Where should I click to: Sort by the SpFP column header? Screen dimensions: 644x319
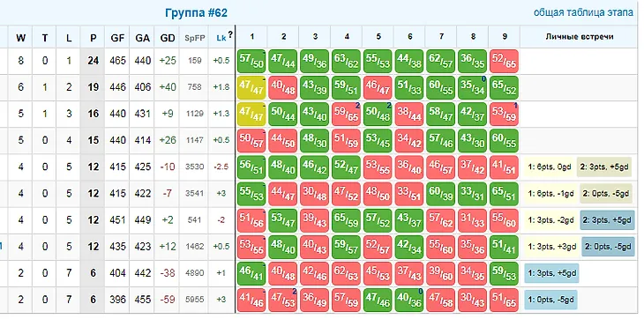(x=194, y=38)
